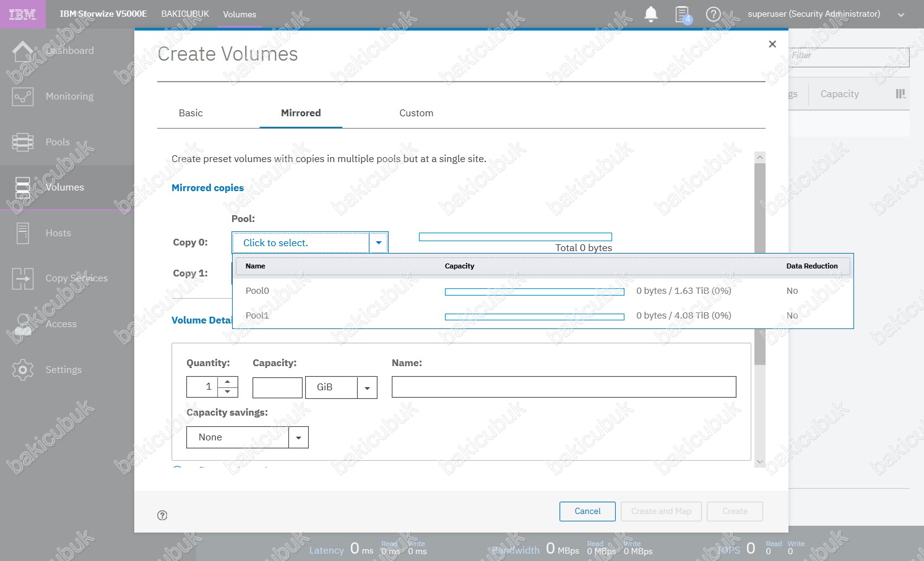Click the Monitoring icon in sidebar

pos(23,96)
